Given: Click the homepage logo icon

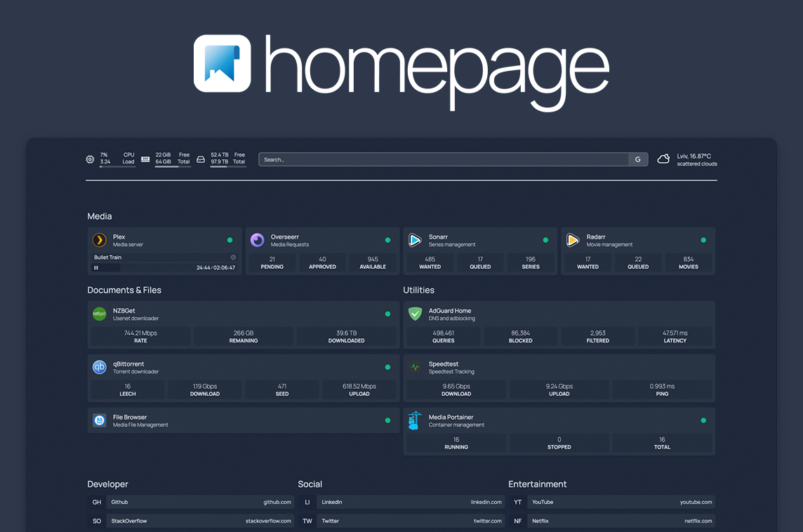Looking at the screenshot, I should (223, 63).
